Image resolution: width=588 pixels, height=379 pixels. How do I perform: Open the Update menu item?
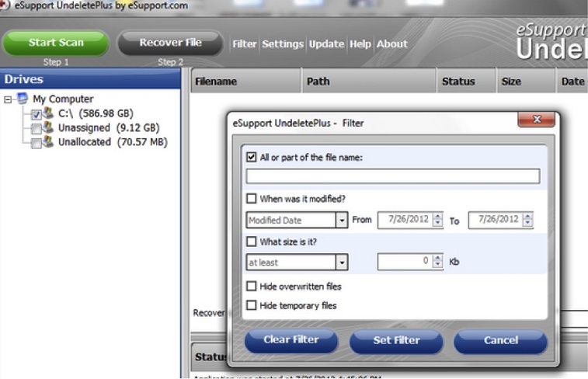pyautogui.click(x=326, y=43)
